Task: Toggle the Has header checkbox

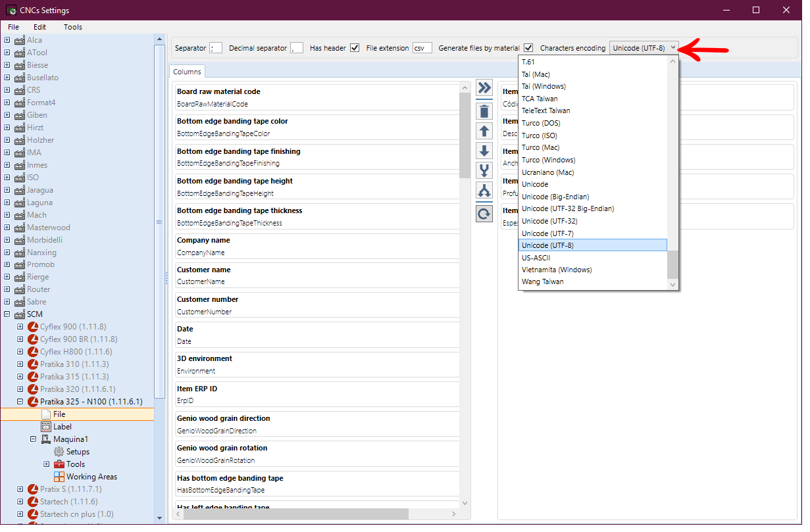Action: (355, 48)
